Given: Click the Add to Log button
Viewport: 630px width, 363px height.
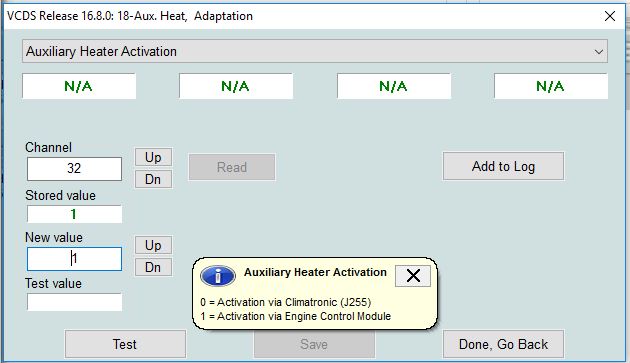Looking at the screenshot, I should [x=503, y=166].
